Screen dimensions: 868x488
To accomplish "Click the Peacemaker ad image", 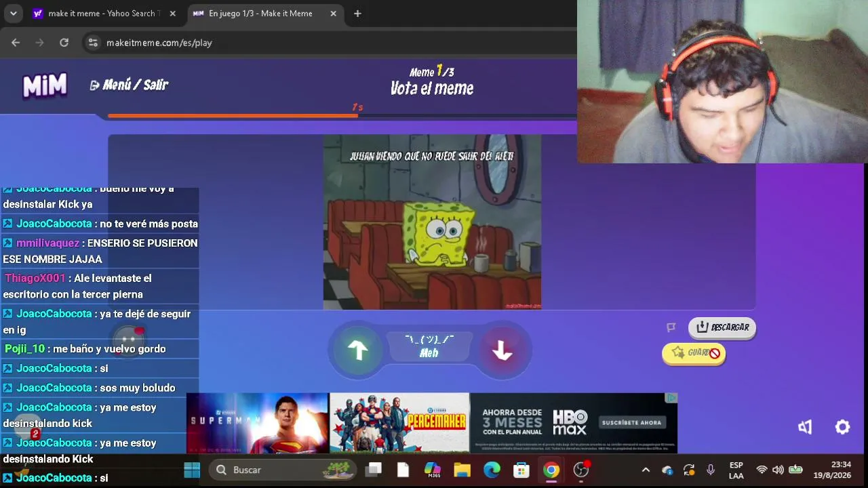I will 399,423.
